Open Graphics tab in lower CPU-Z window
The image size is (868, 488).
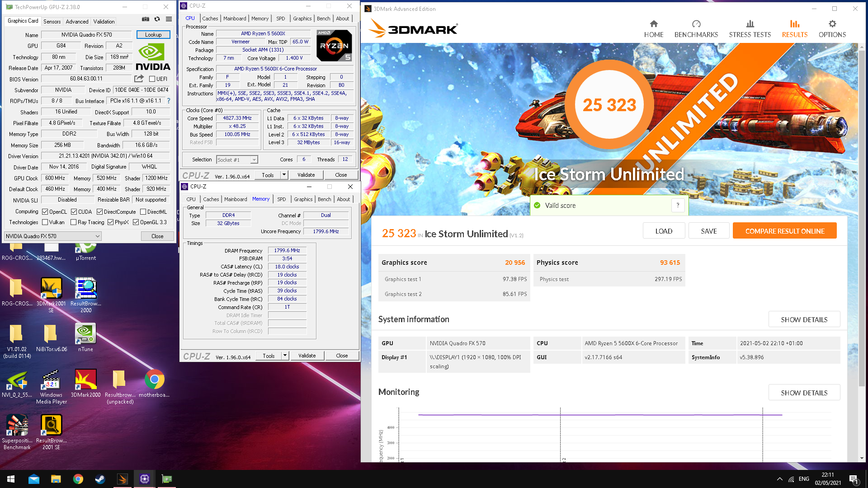pyautogui.click(x=303, y=199)
